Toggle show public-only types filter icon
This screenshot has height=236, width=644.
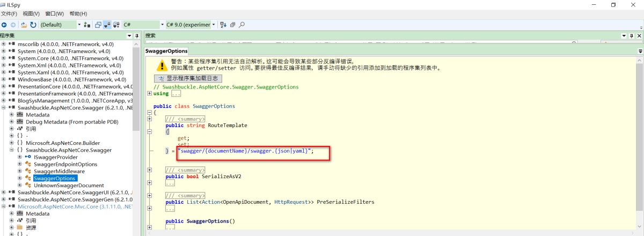(x=98, y=25)
